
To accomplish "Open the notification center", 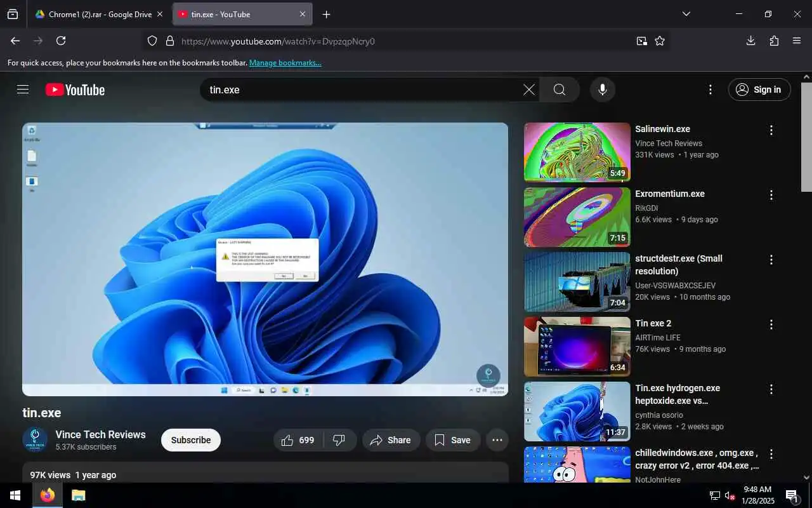I will tap(792, 495).
